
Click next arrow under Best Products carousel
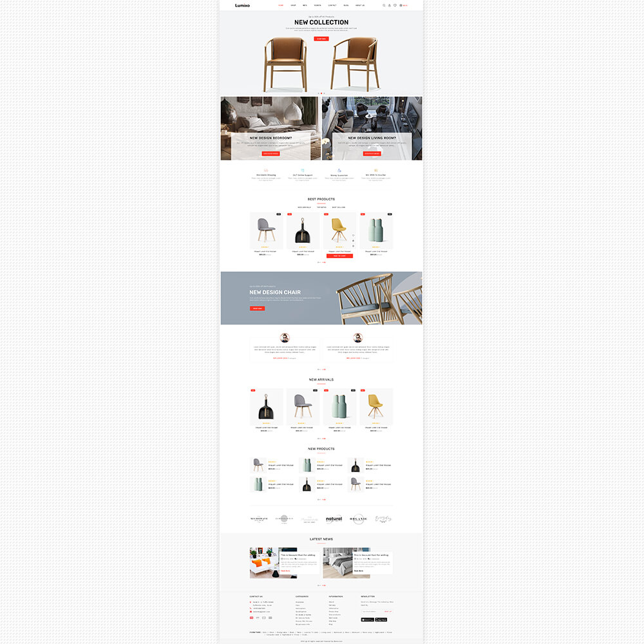coord(324,263)
